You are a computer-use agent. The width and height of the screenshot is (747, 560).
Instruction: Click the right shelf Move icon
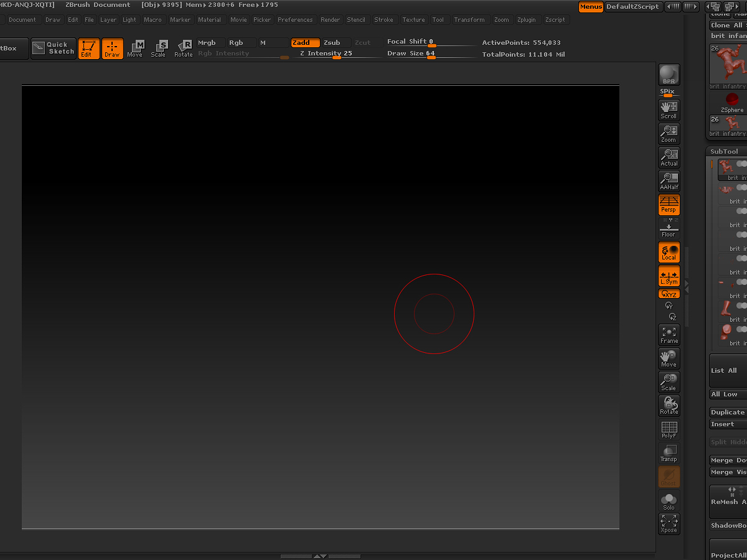tap(669, 358)
